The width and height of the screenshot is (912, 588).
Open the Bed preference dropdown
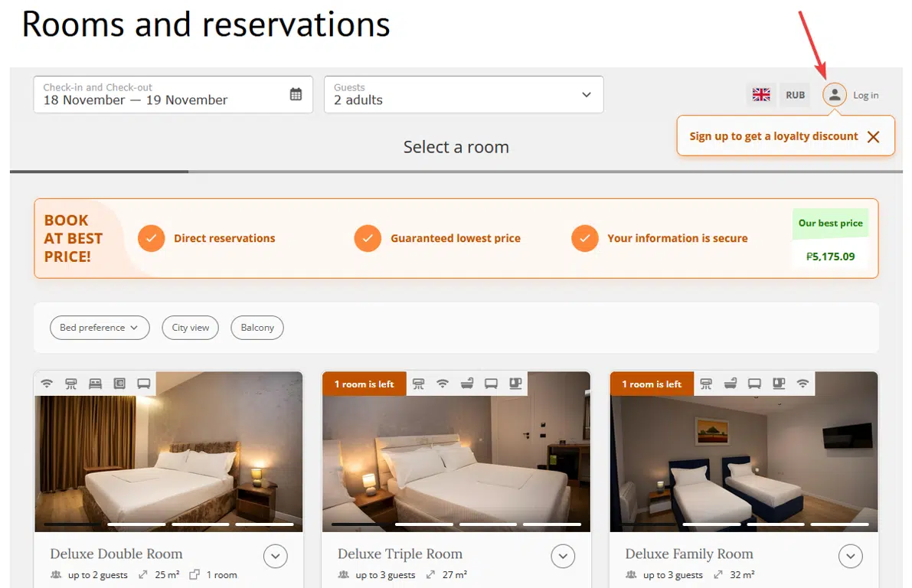pos(100,328)
